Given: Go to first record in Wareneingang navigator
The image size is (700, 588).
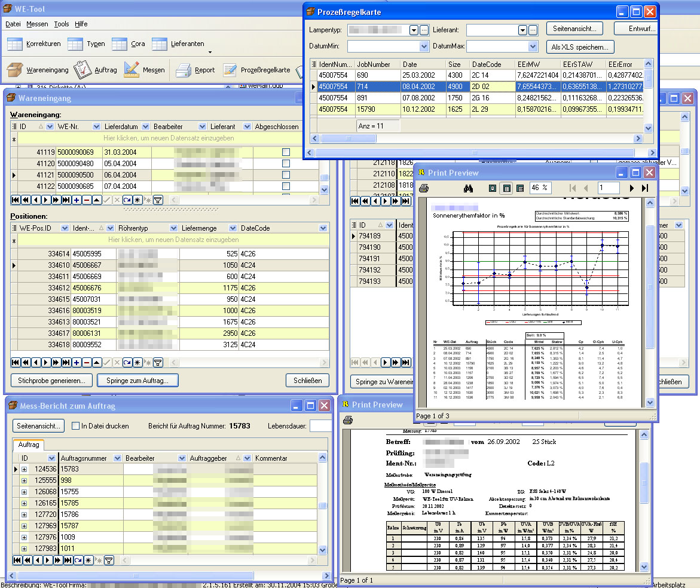Looking at the screenshot, I should (15, 200).
